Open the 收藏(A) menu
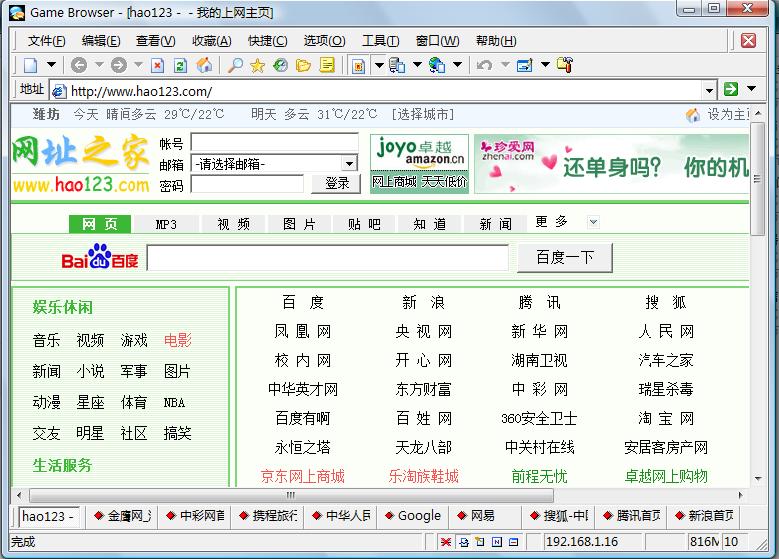779x559 pixels. pyautogui.click(x=212, y=41)
